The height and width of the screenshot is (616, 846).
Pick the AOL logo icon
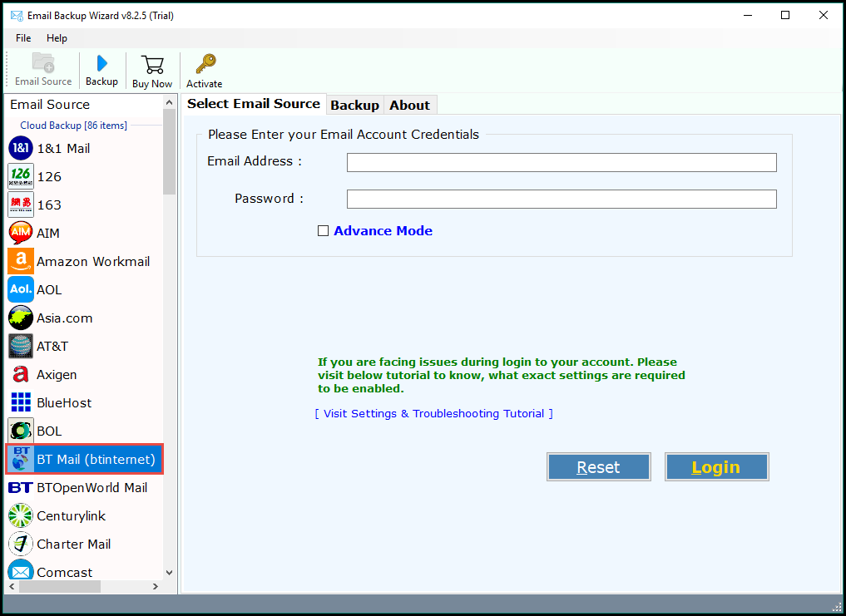[21, 289]
